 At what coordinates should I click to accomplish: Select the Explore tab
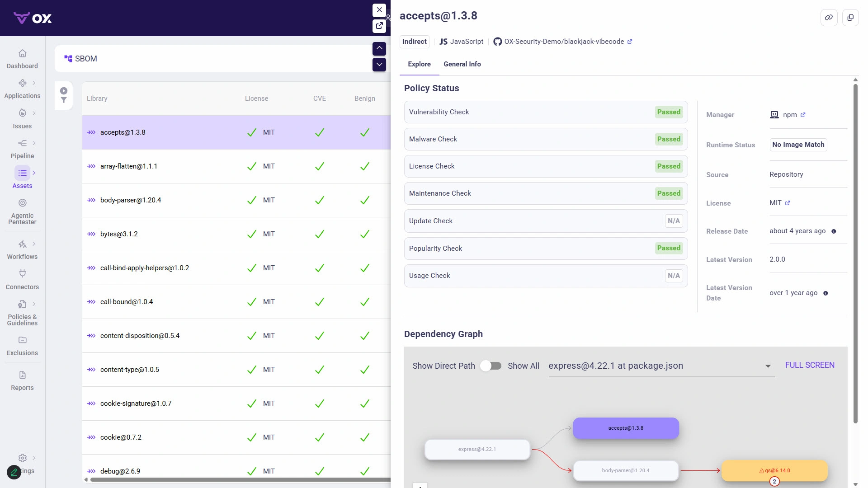(419, 64)
